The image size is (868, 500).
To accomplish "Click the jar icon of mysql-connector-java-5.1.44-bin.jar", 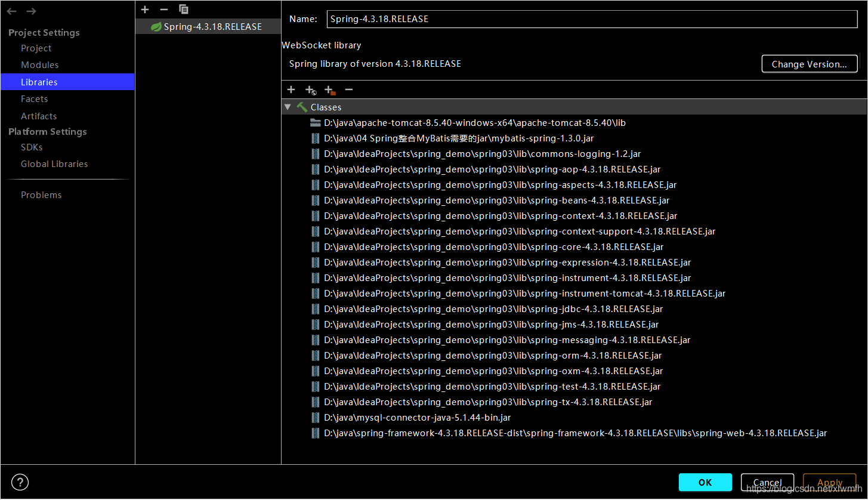I will tap(316, 418).
